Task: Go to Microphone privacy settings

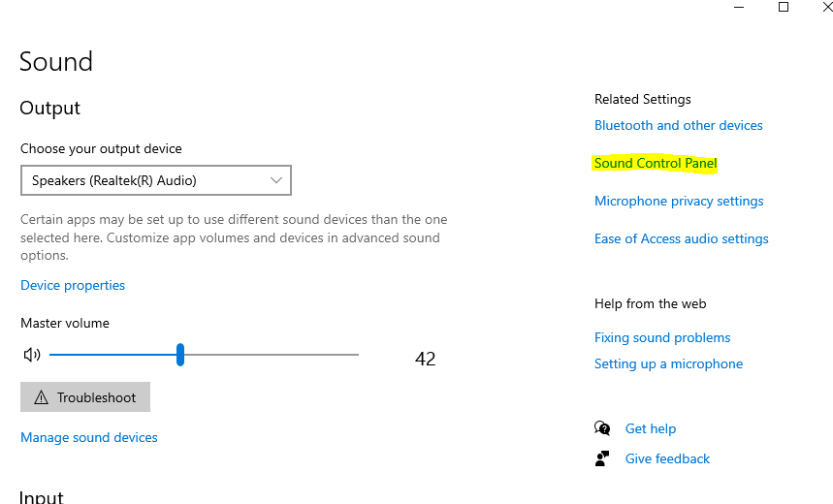Action: click(x=679, y=201)
